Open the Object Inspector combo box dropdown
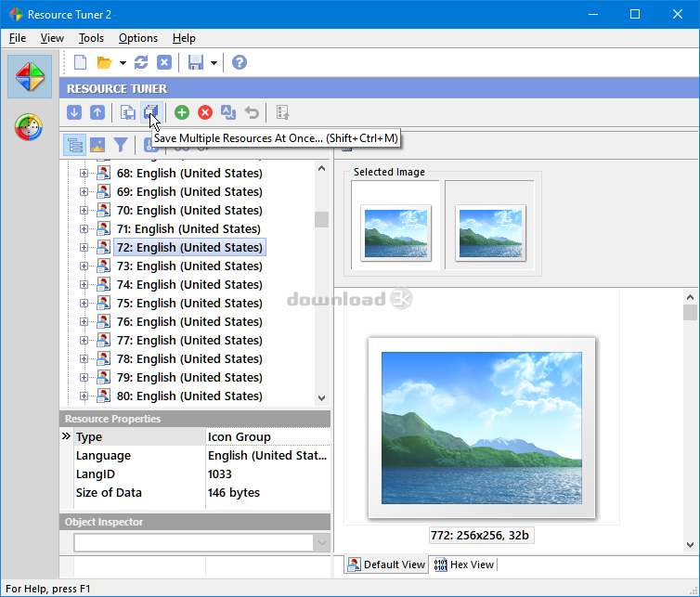 pos(321,543)
